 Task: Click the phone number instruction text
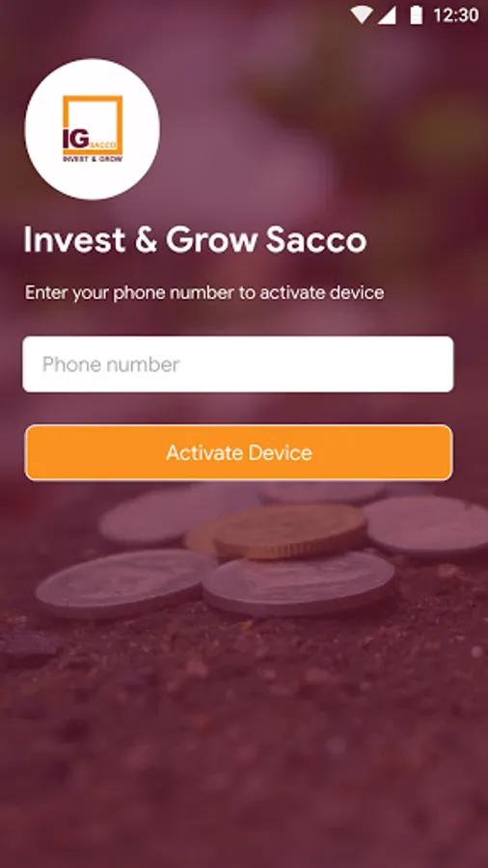pos(204,292)
